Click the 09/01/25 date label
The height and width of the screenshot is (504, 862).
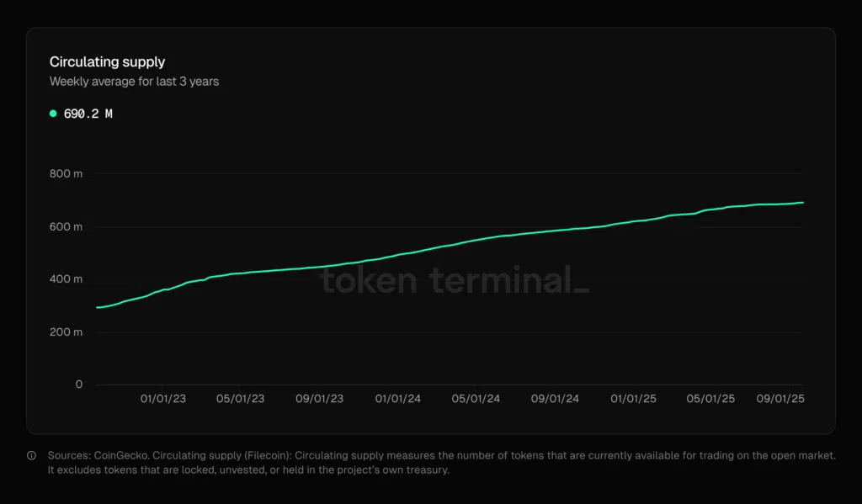click(x=781, y=399)
